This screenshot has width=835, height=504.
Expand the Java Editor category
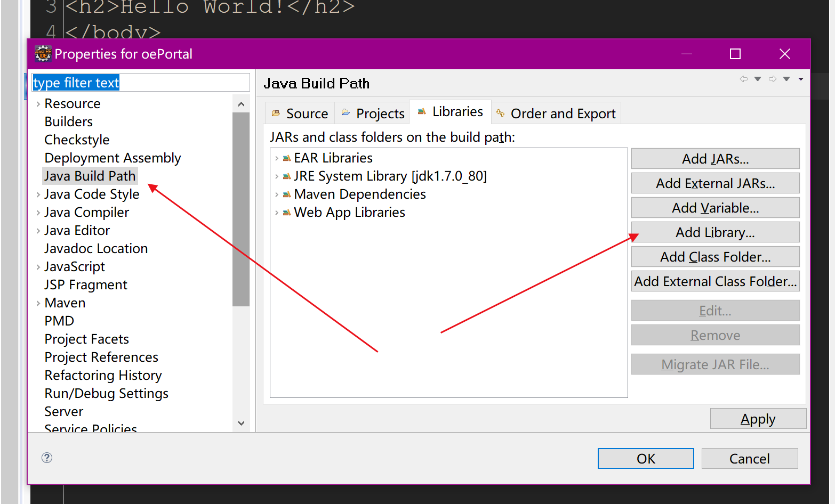point(38,231)
